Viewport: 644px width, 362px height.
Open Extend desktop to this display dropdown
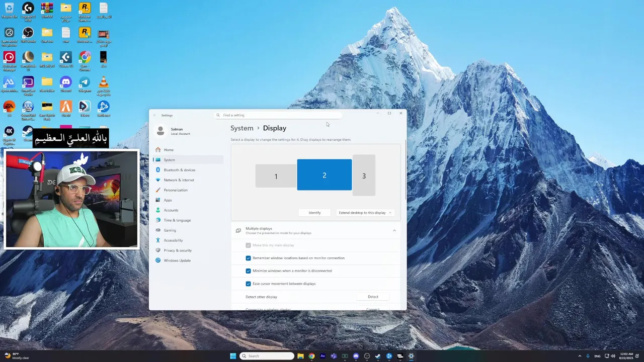coord(365,213)
